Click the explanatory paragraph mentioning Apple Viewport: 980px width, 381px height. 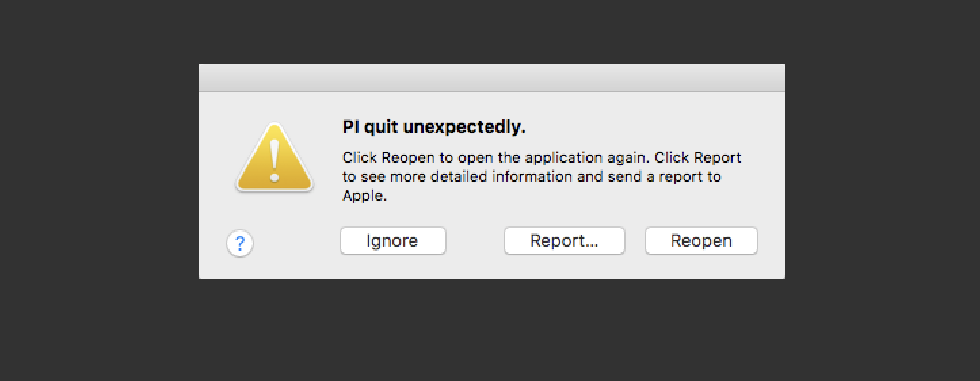click(542, 177)
